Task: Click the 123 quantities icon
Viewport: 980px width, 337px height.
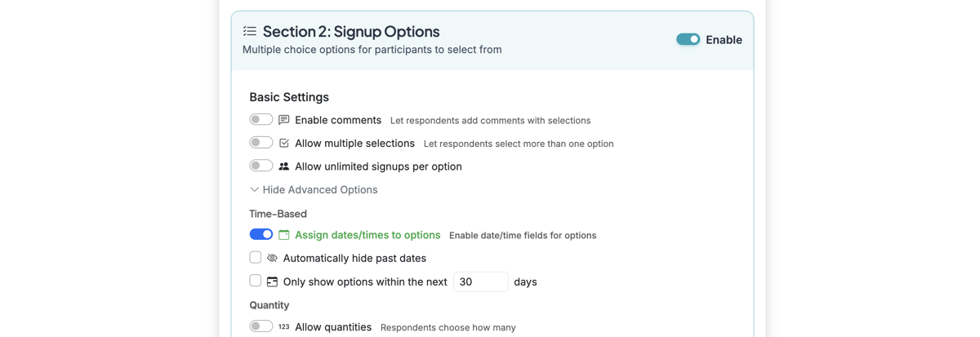Action: [x=283, y=327]
